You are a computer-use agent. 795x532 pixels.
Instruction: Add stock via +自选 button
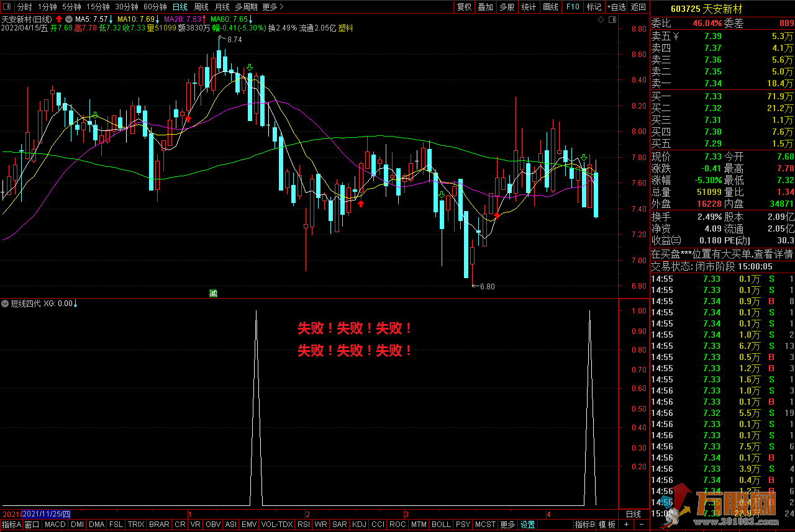pos(616,7)
